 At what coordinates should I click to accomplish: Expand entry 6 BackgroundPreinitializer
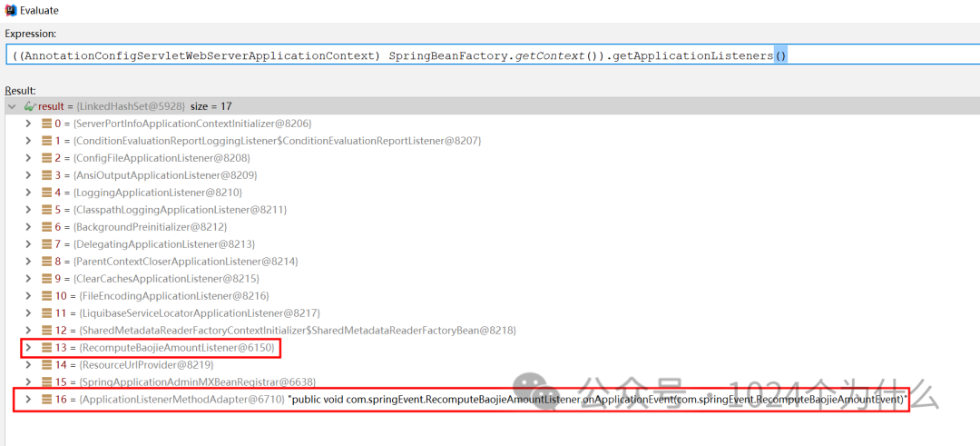tap(28, 226)
